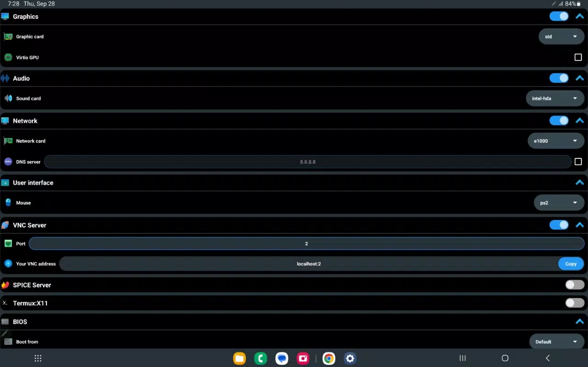This screenshot has height=367, width=588.
Task: Open the Mouse ps2 dropdown
Action: (559, 203)
